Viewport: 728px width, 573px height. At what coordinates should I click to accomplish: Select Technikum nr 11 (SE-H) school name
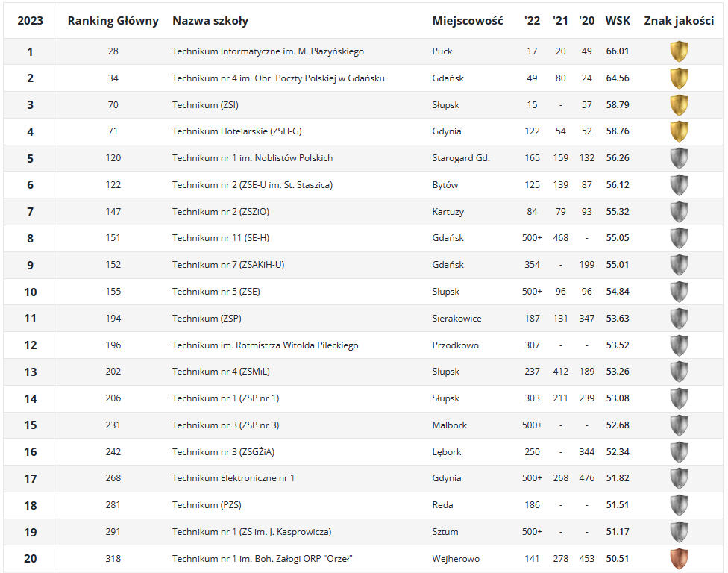click(221, 238)
